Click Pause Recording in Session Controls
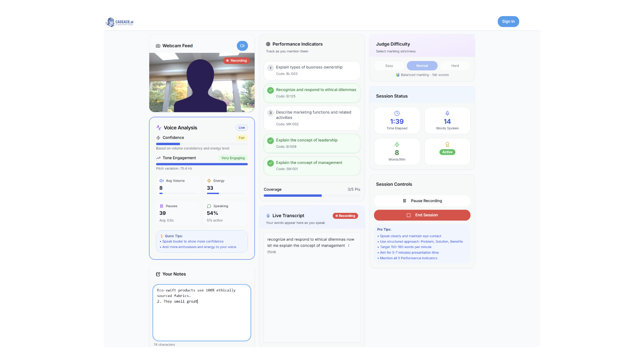644x362 pixels. pos(422,200)
